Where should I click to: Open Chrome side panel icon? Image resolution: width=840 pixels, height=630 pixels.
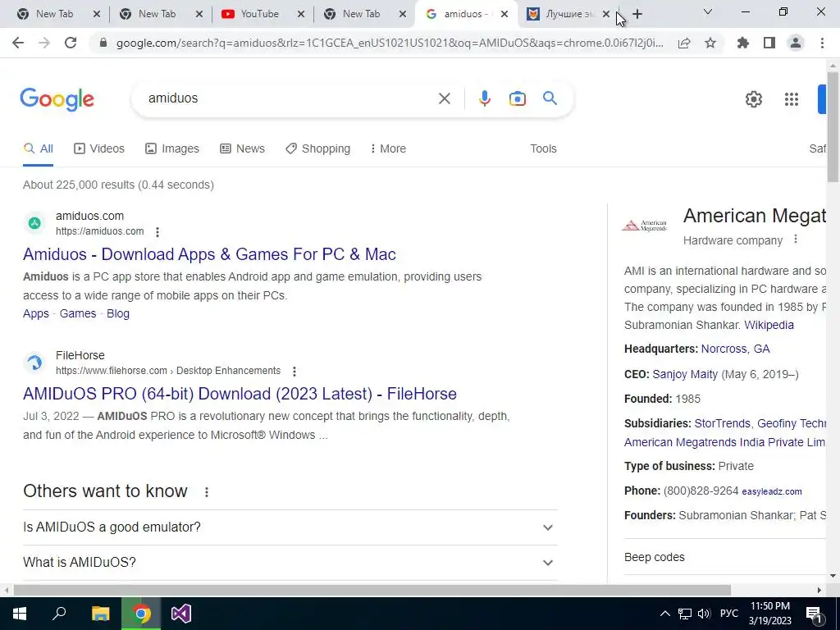pos(769,43)
